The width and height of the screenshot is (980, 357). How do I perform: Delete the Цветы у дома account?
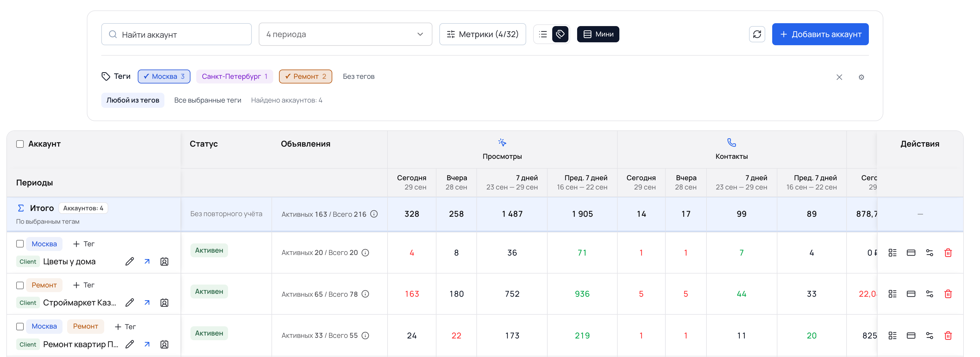click(x=948, y=253)
